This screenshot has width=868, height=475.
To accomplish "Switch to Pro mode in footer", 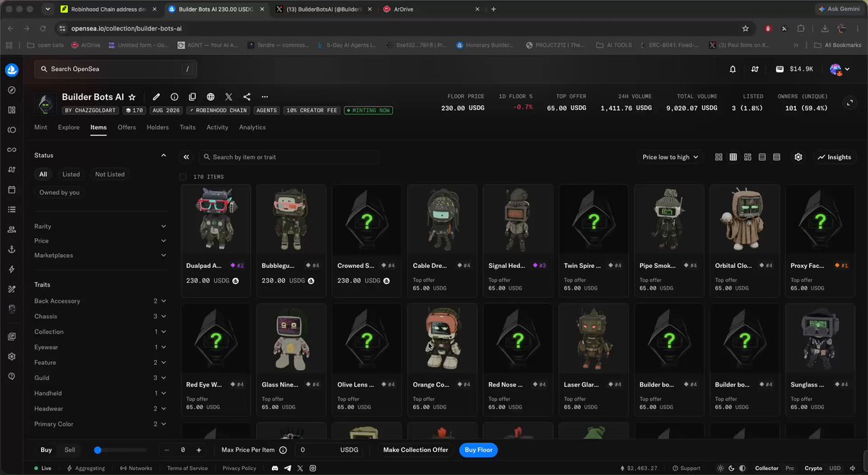I will (791, 468).
